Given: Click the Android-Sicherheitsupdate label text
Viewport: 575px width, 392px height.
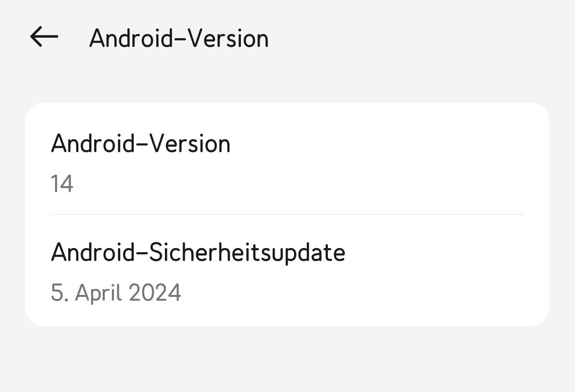Looking at the screenshot, I should click(x=198, y=253).
